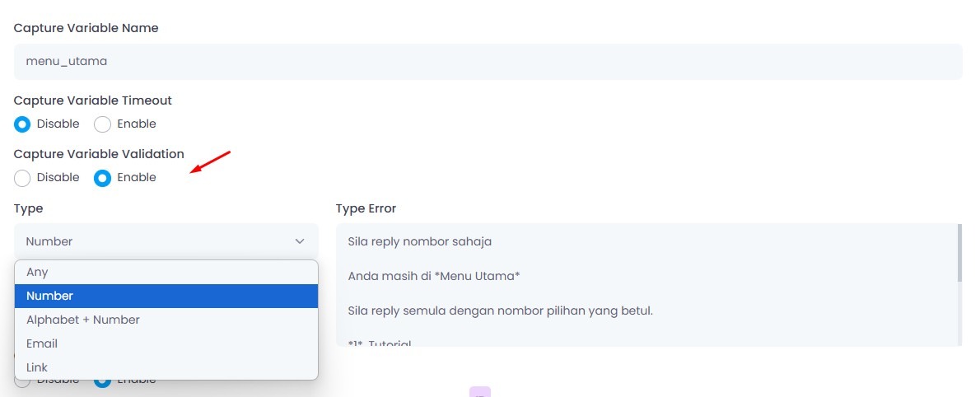Select Disable for Capture Variable Validation
This screenshot has width=980, height=397.
[x=22, y=178]
